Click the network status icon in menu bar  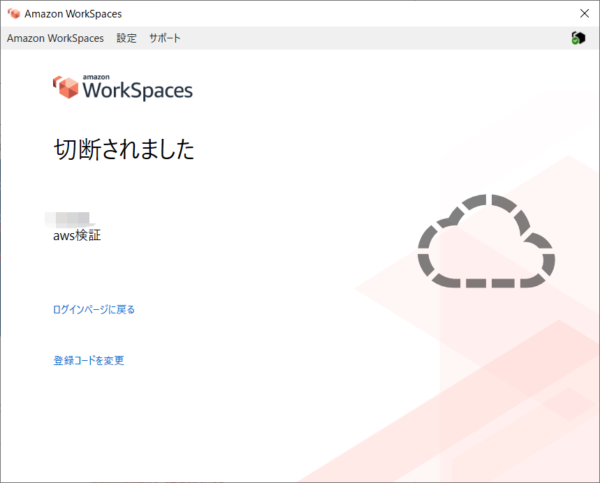pos(578,38)
